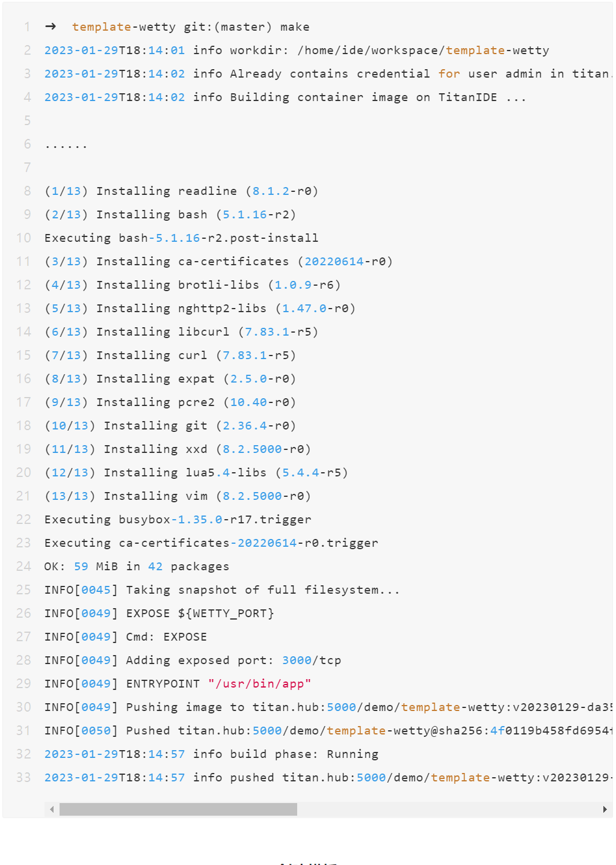Click the "Installing readline" log line
This screenshot has height=865, width=616.
tap(181, 191)
